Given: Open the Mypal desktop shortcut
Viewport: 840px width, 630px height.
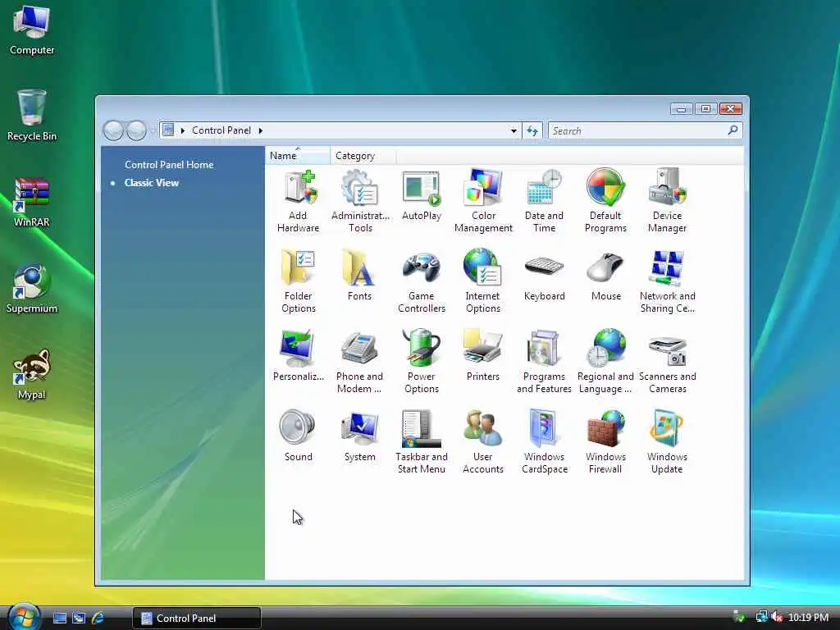Looking at the screenshot, I should [x=32, y=375].
